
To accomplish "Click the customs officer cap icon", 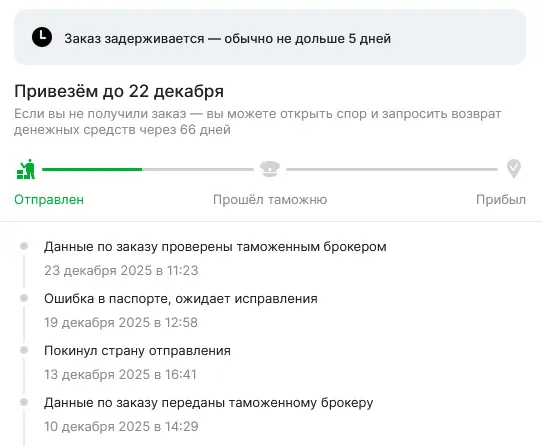I will point(270,169).
